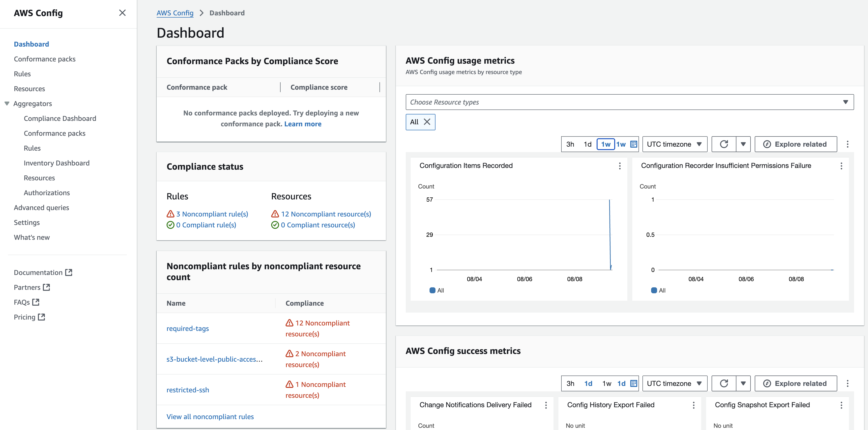Collapse the Aggregators section in sidebar
Viewport: 868px width, 430px height.
tap(7, 104)
